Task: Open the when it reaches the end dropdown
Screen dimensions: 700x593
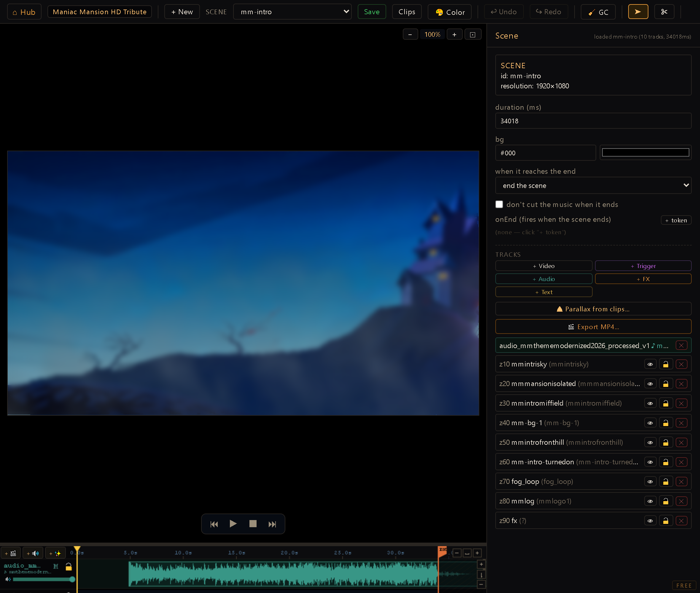Action: click(593, 186)
